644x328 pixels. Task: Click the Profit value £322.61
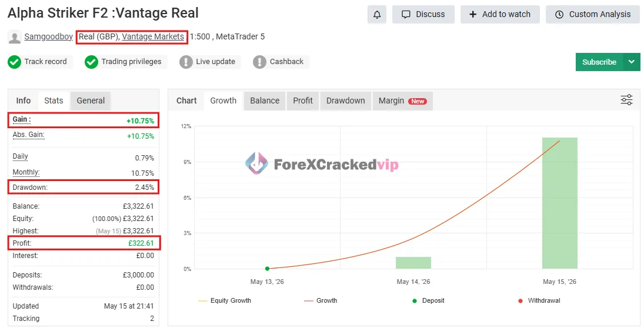coord(141,243)
